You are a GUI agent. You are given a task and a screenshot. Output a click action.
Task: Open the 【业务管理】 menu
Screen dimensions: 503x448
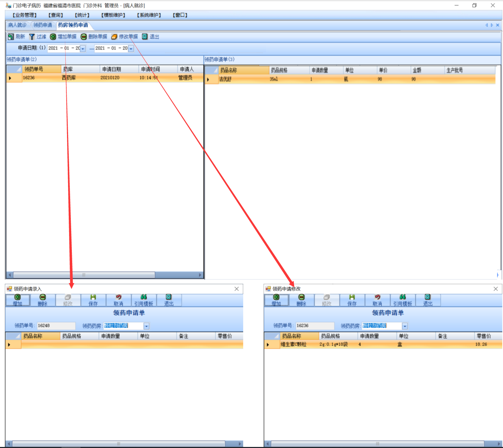click(x=25, y=15)
